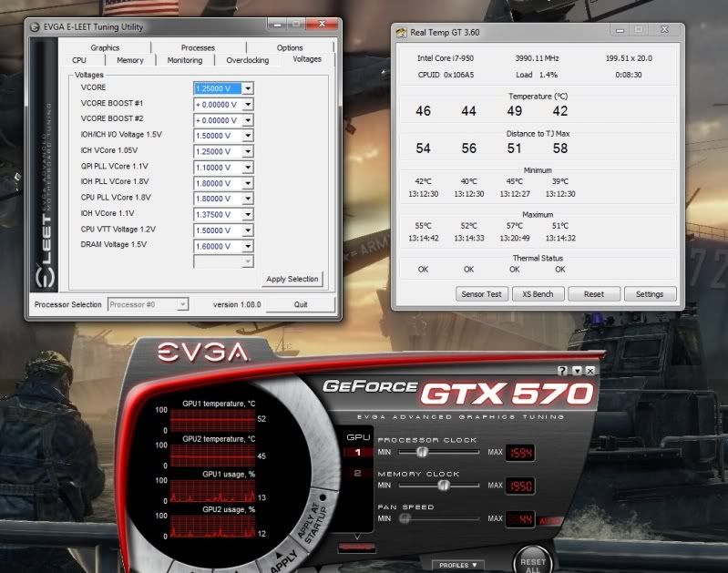Viewport: 728px width, 573px height.
Task: Minimize EVGA Precision with the down-arrow icon
Action: coord(577,370)
